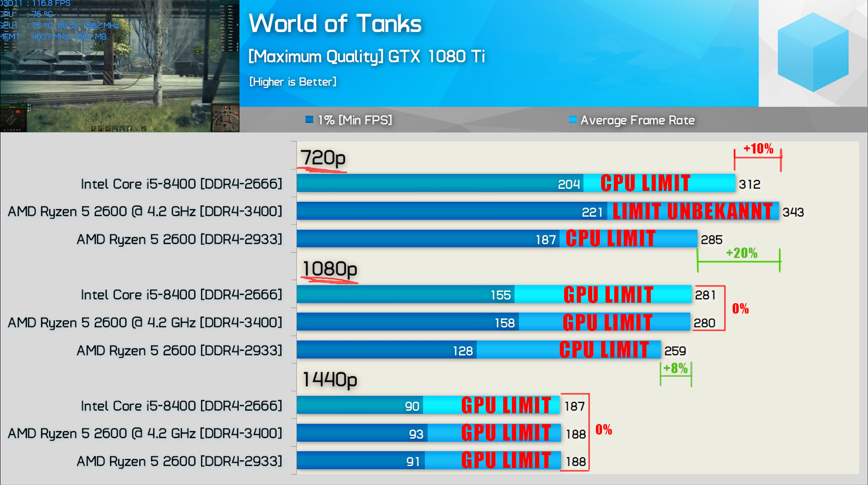Click the +20% green bracket annotation

[741, 254]
